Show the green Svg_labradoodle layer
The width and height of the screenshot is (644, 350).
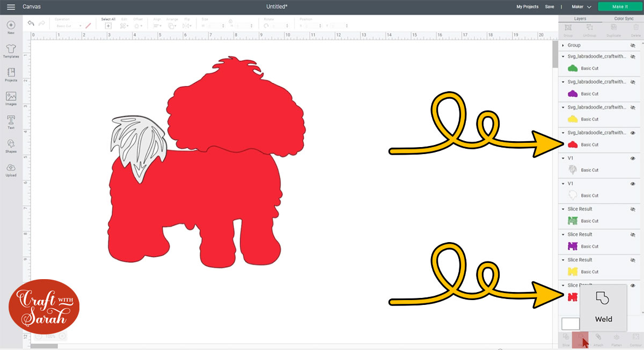pos(633,56)
